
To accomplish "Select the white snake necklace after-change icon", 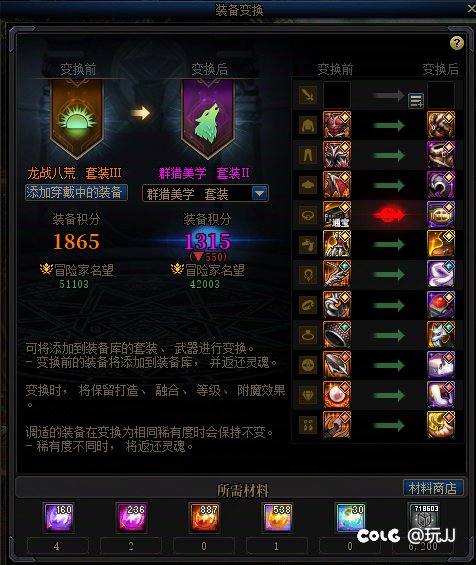I will pos(441,274).
